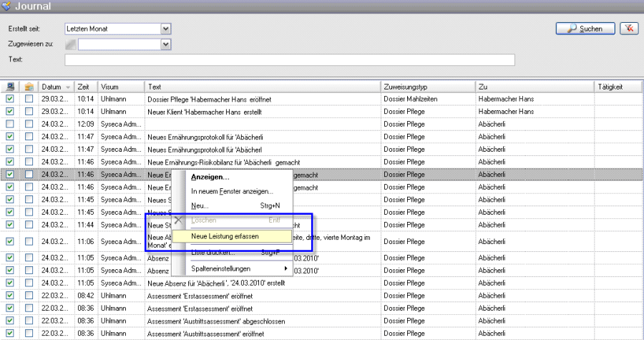Click the Journal title bar icon
The image size is (644, 340).
[7, 6]
